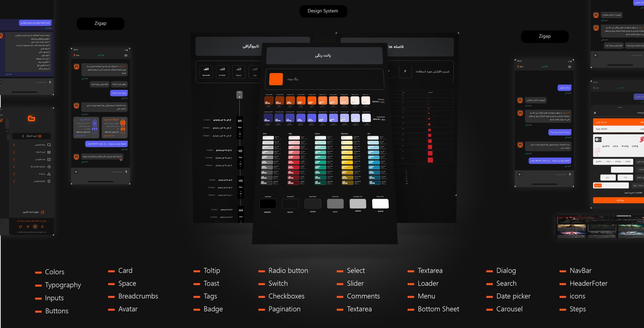The width and height of the screenshot is (644, 328).
Task: Expand the last side menu row's orange chevron
Action: click(x=14, y=181)
